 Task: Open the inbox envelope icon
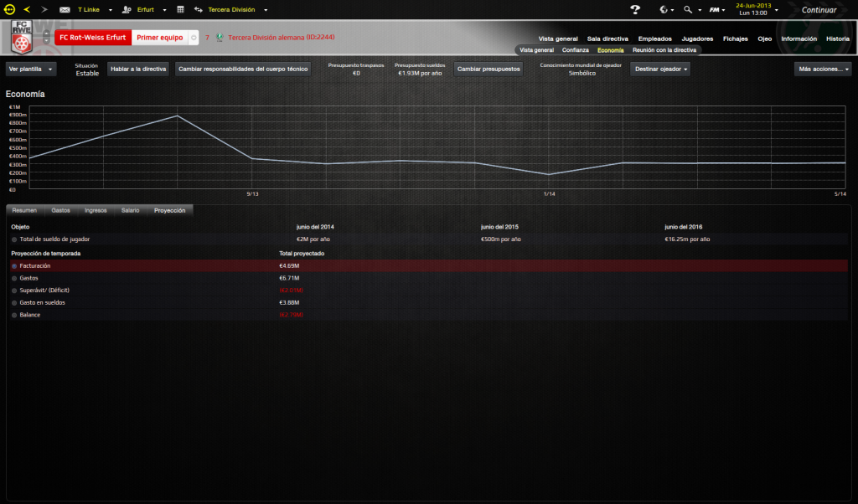tap(65, 10)
